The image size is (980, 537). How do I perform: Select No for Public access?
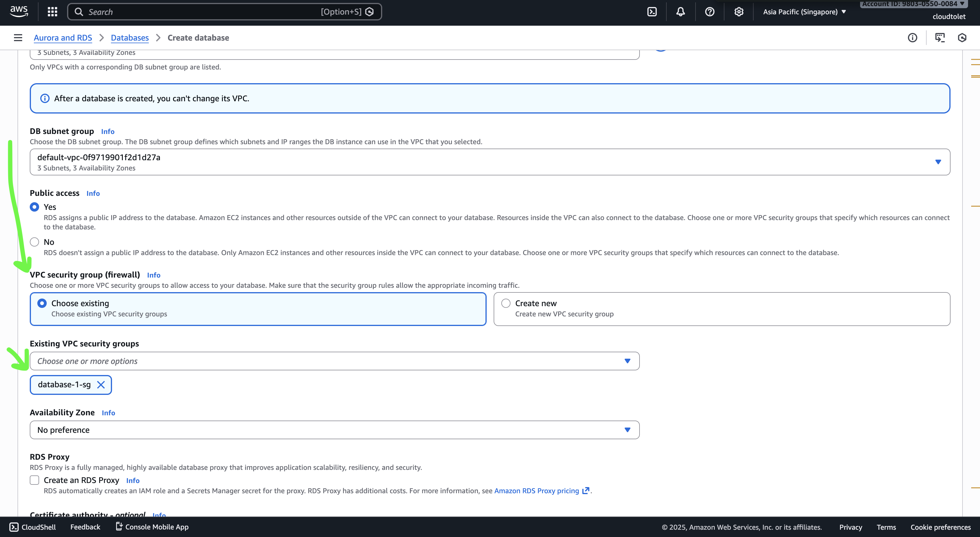35,242
